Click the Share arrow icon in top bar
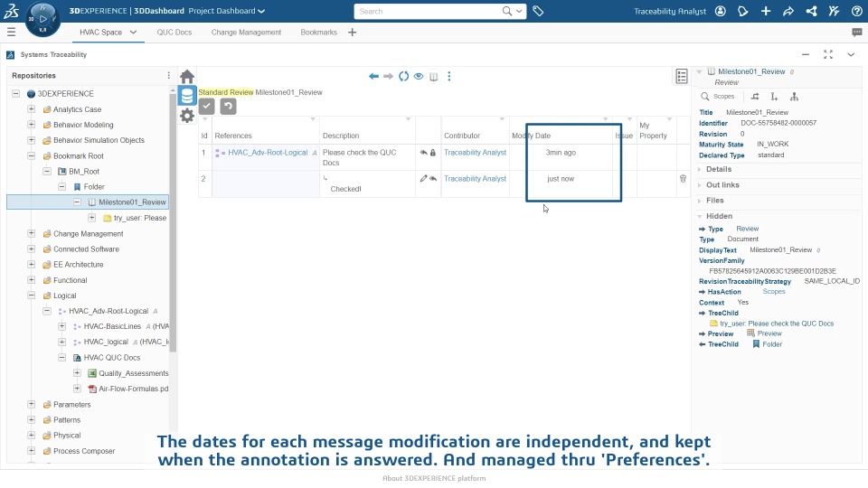 point(788,11)
